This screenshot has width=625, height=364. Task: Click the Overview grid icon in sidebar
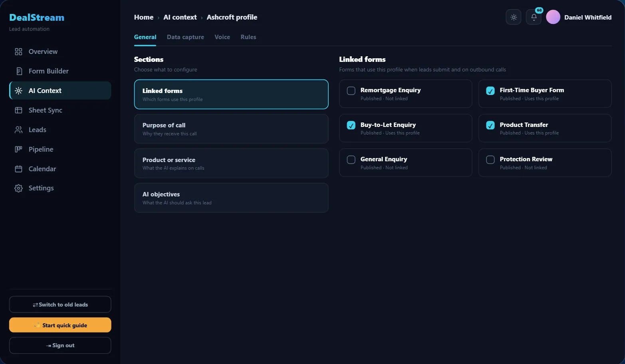click(x=18, y=51)
